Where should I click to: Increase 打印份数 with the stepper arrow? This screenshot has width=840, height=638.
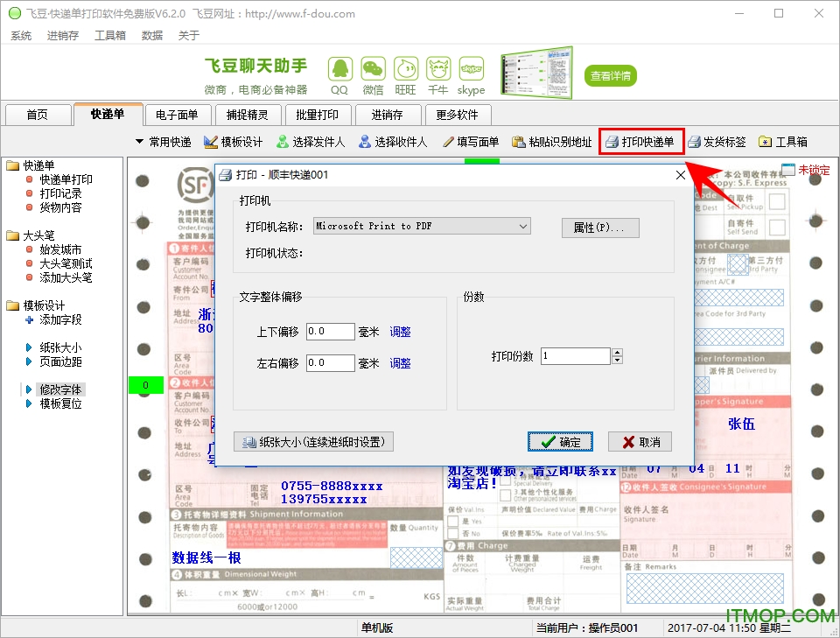tap(618, 352)
